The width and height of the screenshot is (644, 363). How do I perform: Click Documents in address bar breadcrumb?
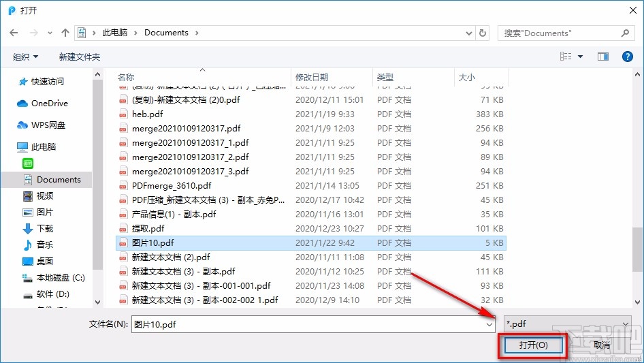point(166,33)
